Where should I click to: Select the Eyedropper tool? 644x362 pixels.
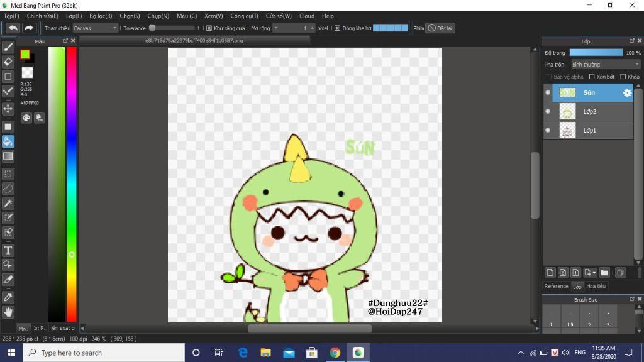coord(8,297)
